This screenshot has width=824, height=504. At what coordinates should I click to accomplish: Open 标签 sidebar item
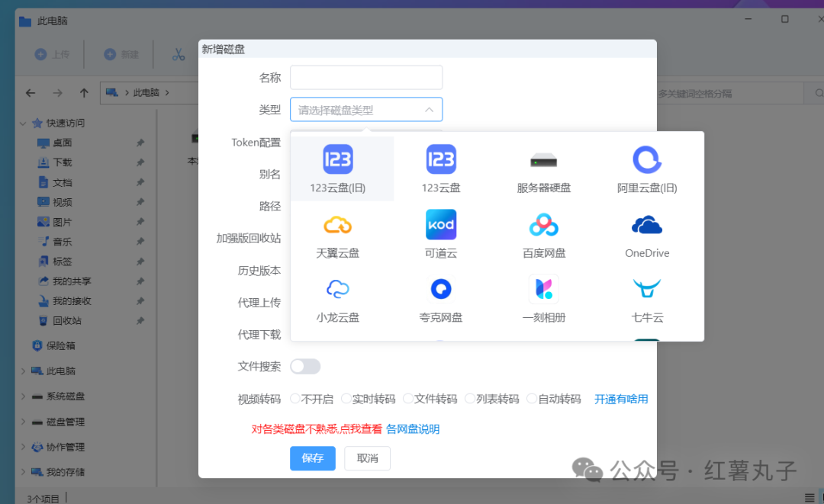point(55,262)
